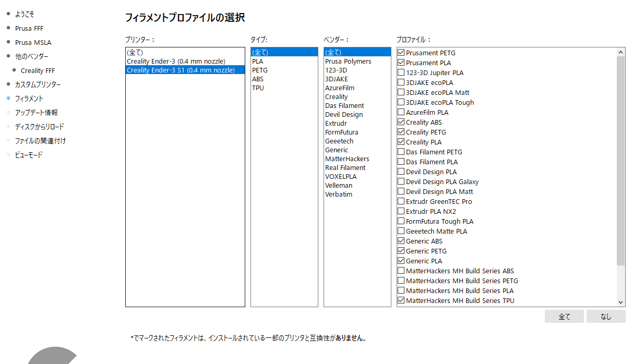
Task: Select Generic vendor
Action: click(357, 150)
